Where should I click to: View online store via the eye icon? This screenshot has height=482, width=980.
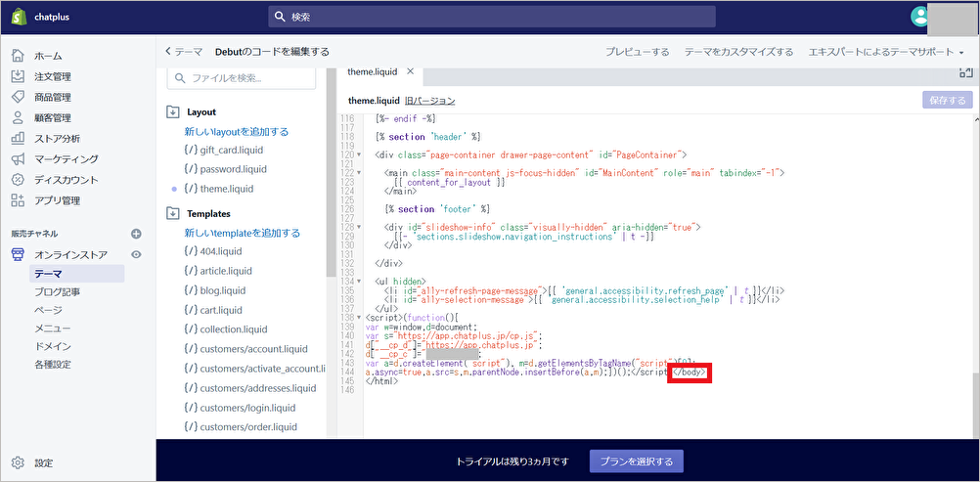click(136, 254)
